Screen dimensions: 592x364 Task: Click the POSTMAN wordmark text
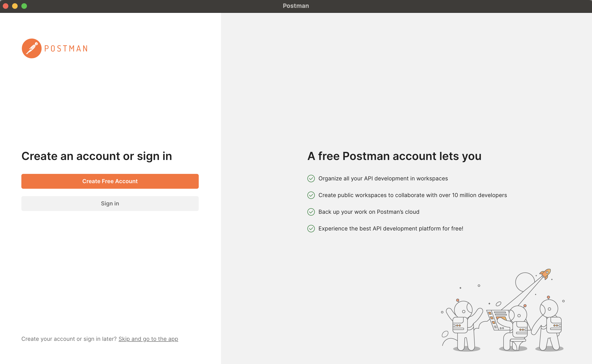coord(66,49)
